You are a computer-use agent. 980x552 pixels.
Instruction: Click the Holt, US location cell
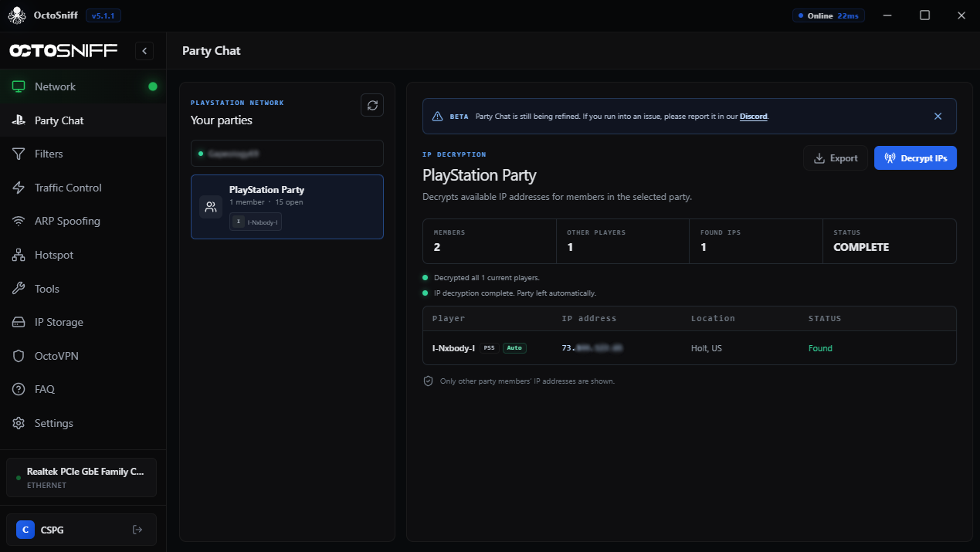(x=707, y=348)
